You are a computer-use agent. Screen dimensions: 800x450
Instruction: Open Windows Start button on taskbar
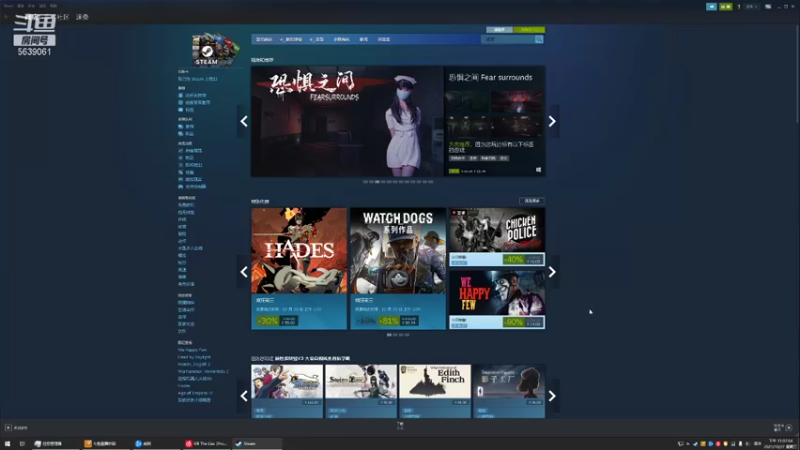[7, 444]
